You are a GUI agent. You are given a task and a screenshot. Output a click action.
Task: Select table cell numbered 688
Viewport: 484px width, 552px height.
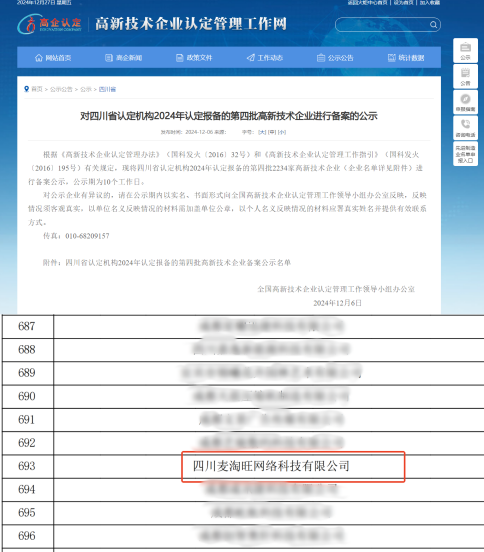tap(27, 350)
